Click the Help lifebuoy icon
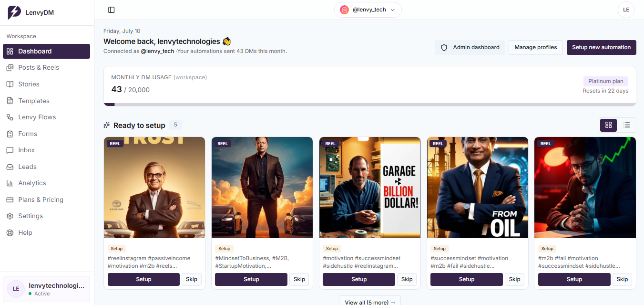Screen dimensions: 644x305 click(10, 232)
